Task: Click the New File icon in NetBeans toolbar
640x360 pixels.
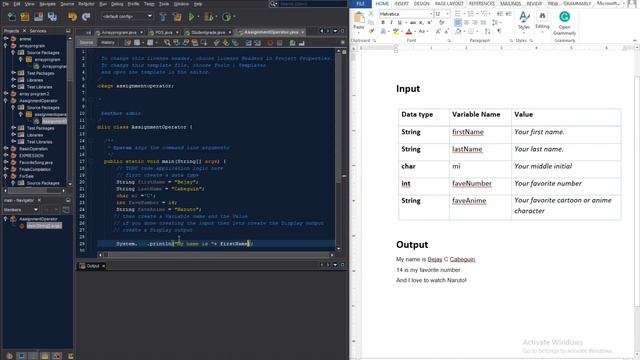Action: point(11,17)
